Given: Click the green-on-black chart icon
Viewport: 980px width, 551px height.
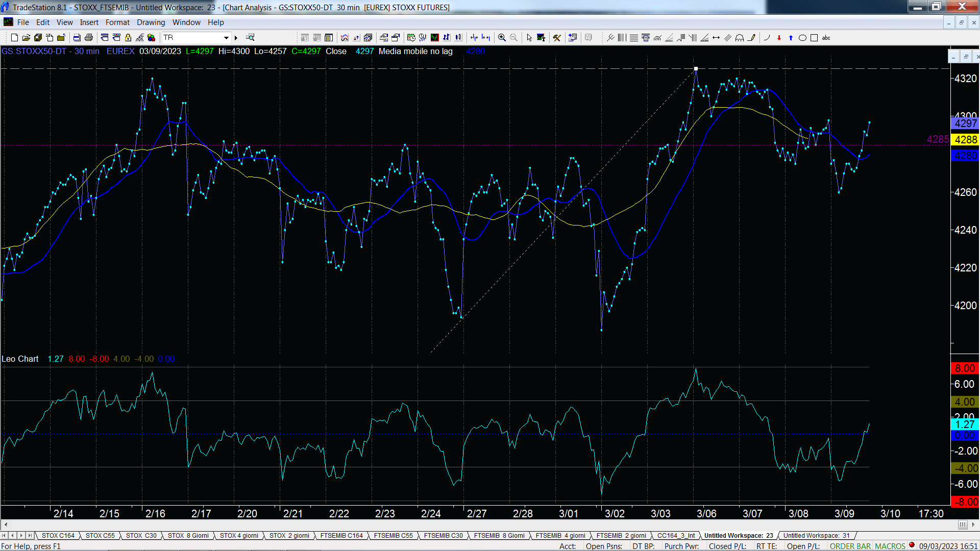Looking at the screenshot, I should click(x=434, y=38).
